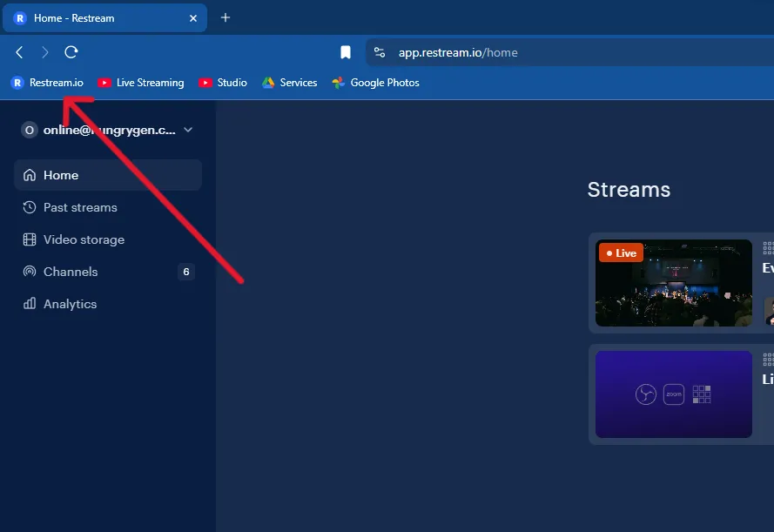
Task: Open the Services Google Drive bookmark
Action: tap(290, 83)
